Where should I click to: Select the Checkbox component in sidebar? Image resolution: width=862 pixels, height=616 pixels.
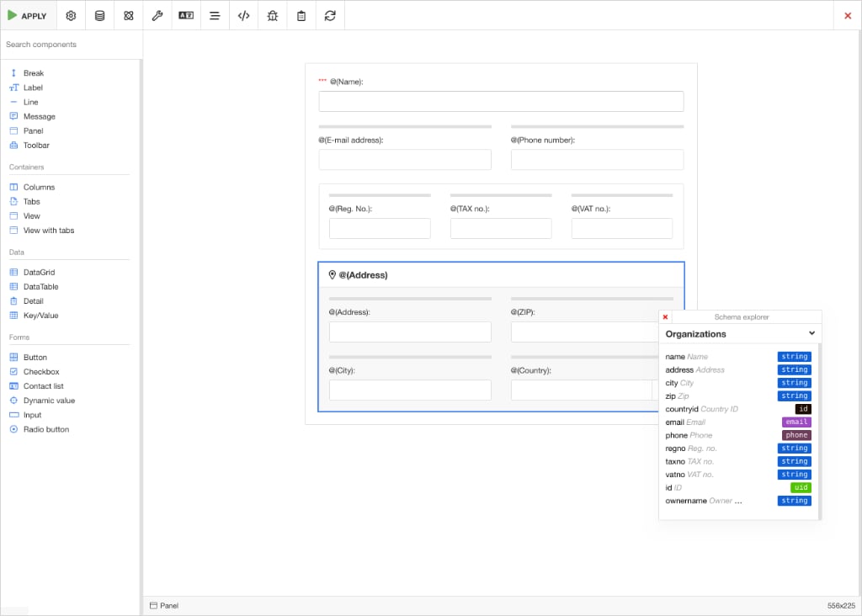[40, 372]
